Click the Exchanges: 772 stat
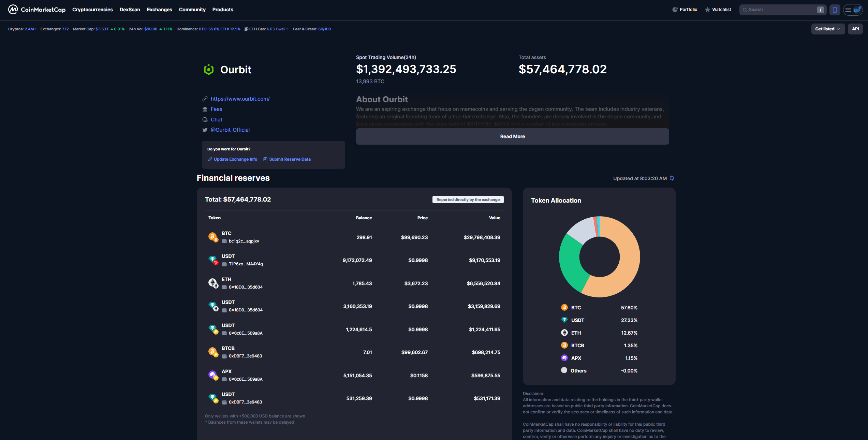Viewport: 868px width, 440px height. (x=55, y=29)
